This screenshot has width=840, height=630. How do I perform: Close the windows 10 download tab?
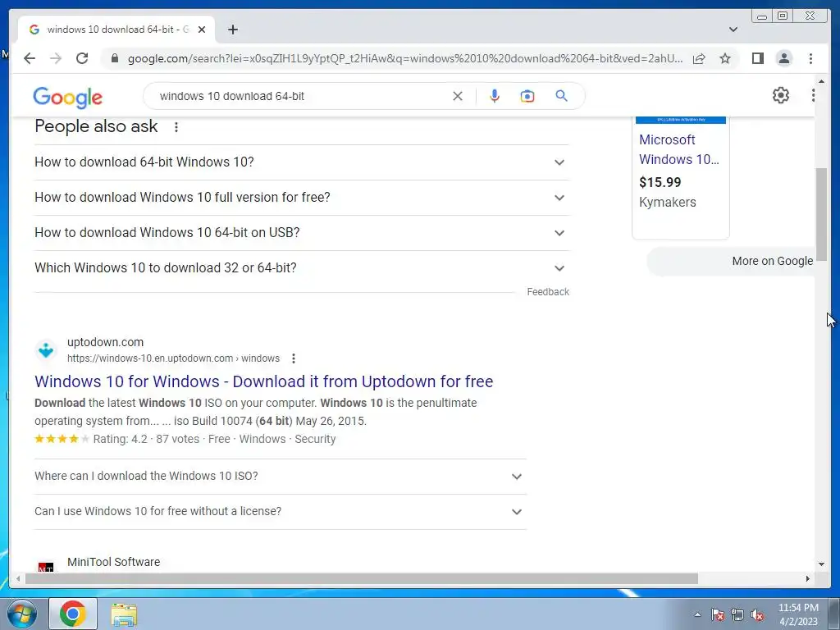(202, 30)
